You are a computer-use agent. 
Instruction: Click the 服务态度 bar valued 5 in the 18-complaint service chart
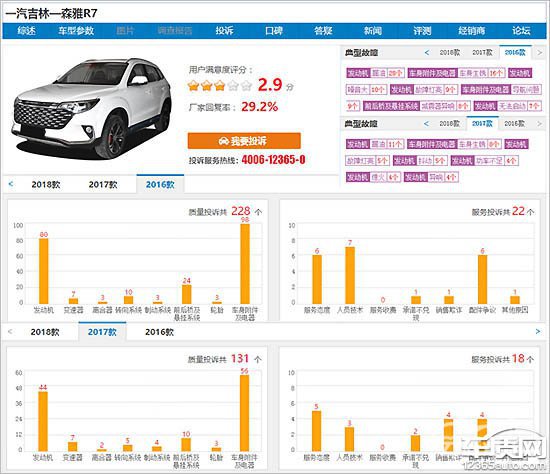(316, 431)
